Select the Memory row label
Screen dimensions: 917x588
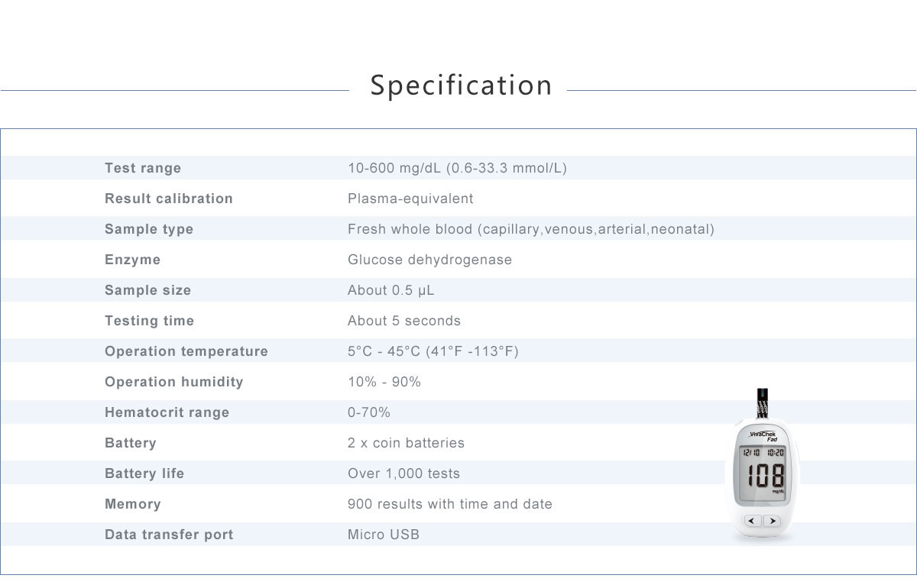(x=133, y=504)
